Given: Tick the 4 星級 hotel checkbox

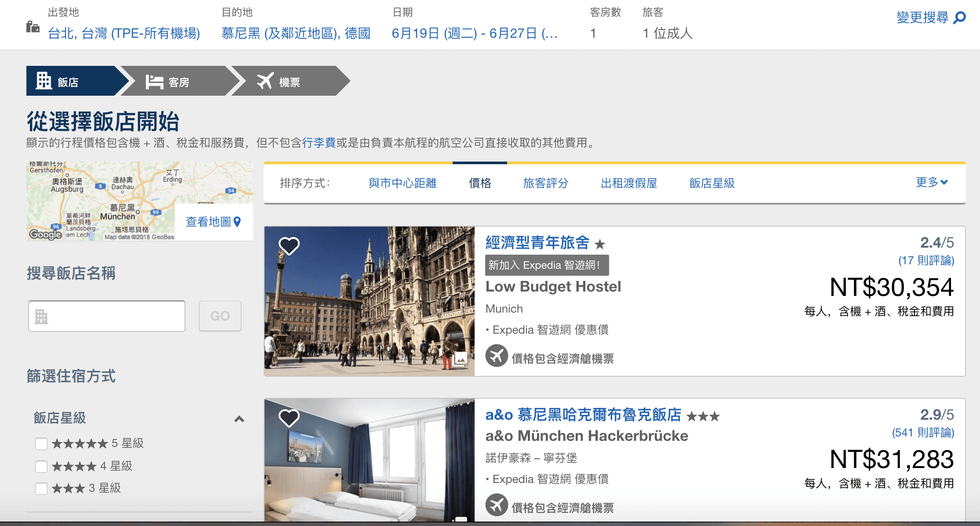Looking at the screenshot, I should [x=41, y=466].
